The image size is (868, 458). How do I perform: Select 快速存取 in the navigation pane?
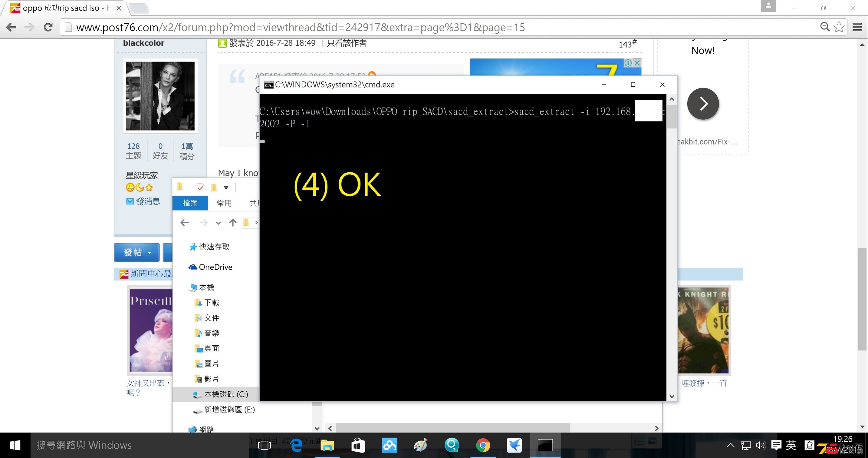pyautogui.click(x=209, y=247)
